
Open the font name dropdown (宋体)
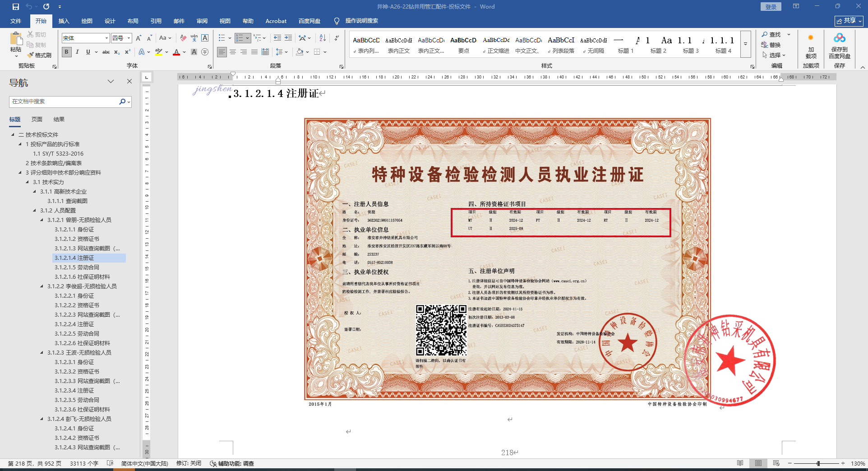(x=106, y=38)
